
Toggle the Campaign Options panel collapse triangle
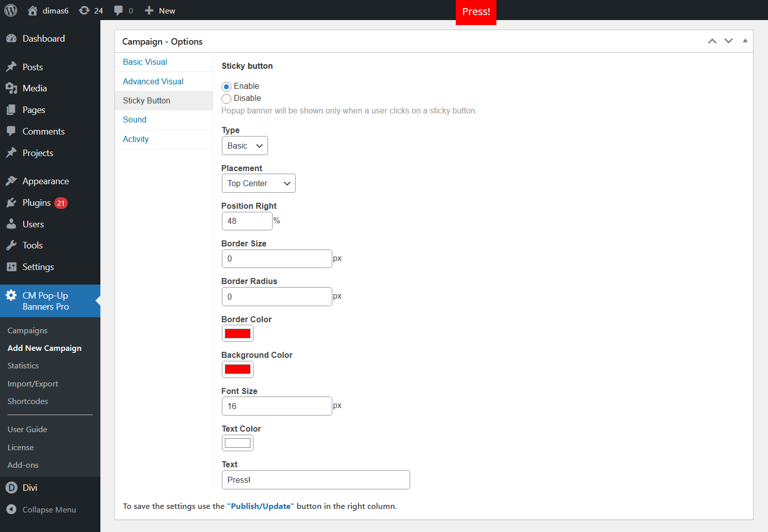745,41
